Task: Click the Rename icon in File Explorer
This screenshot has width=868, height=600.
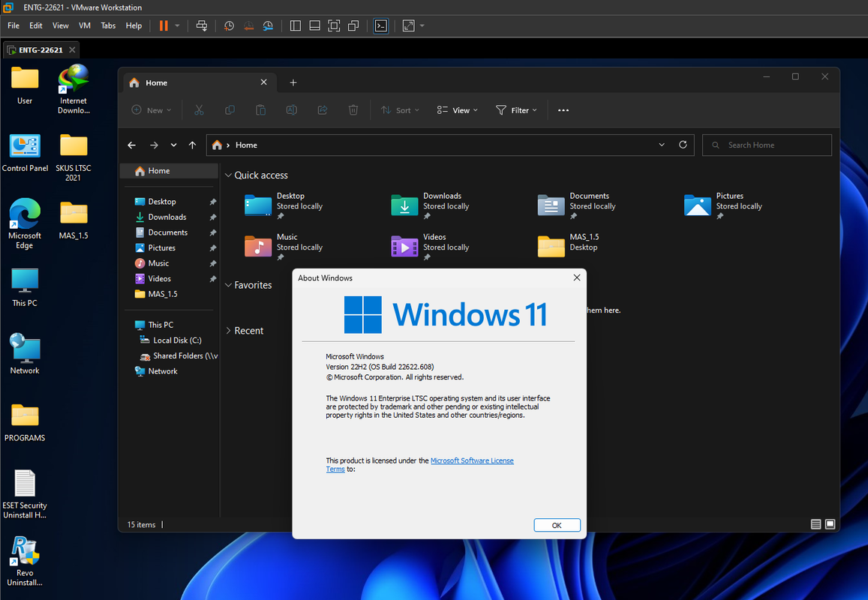Action: 291,110
